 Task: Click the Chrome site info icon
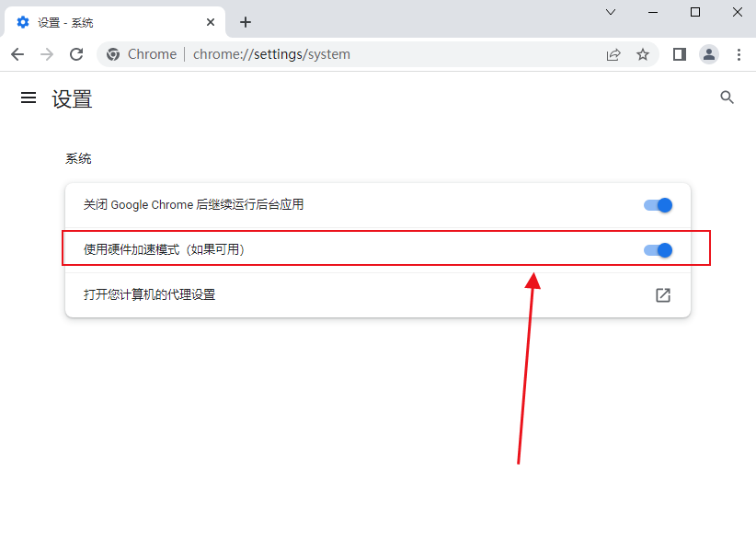tap(113, 54)
